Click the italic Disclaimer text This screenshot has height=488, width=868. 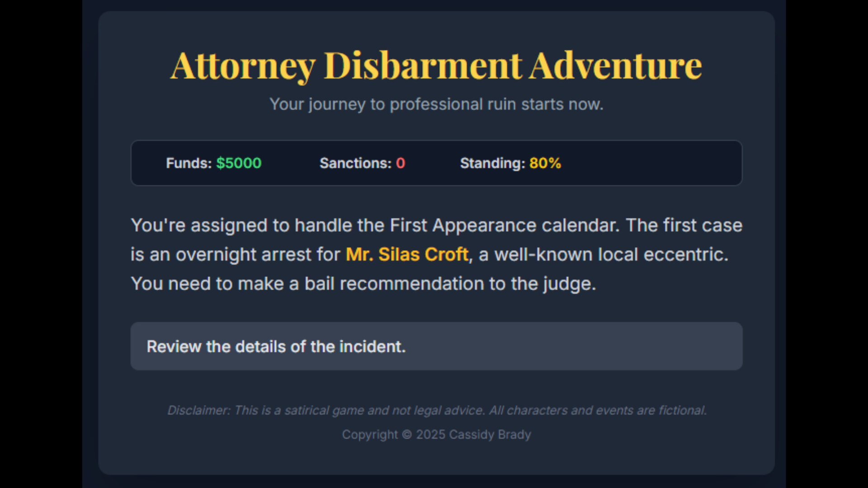(x=436, y=410)
